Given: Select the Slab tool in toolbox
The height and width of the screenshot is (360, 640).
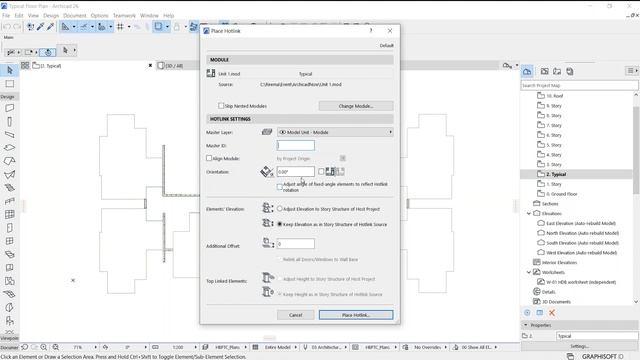Looking at the screenshot, I should pos(9,148).
